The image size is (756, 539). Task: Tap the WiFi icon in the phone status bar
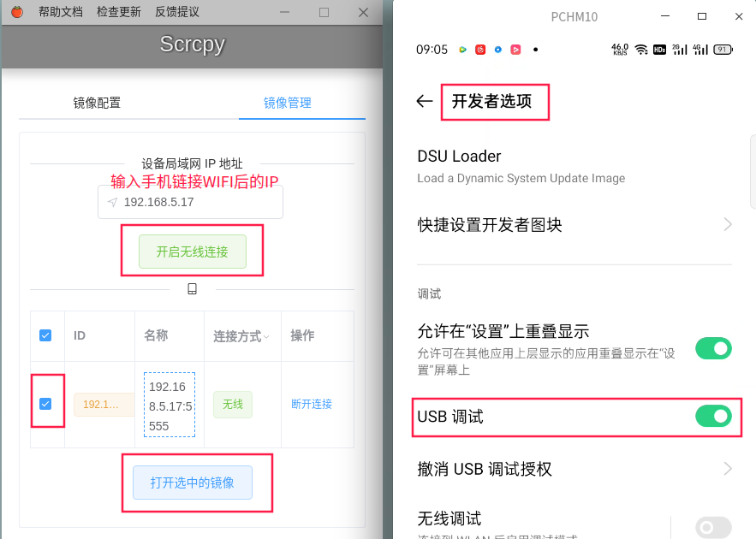[640, 49]
